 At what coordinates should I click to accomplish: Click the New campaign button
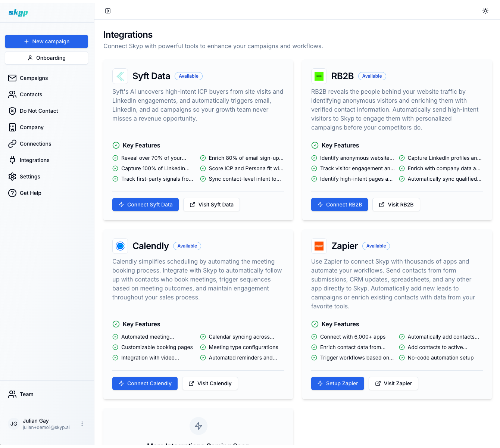[46, 41]
